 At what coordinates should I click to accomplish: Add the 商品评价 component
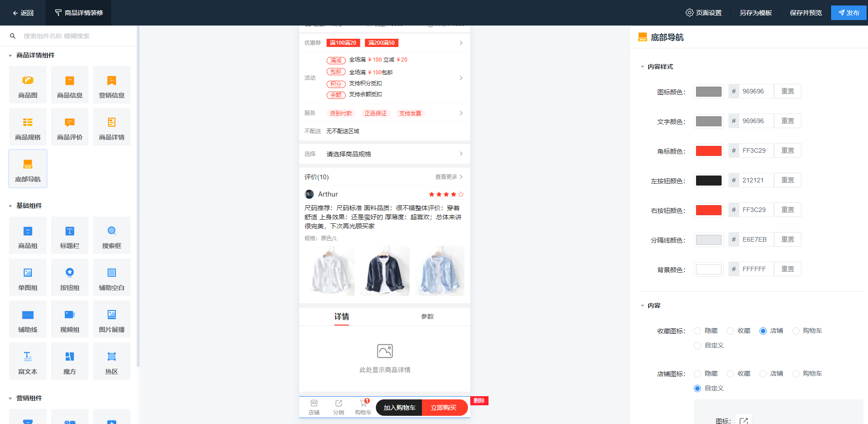tap(70, 127)
